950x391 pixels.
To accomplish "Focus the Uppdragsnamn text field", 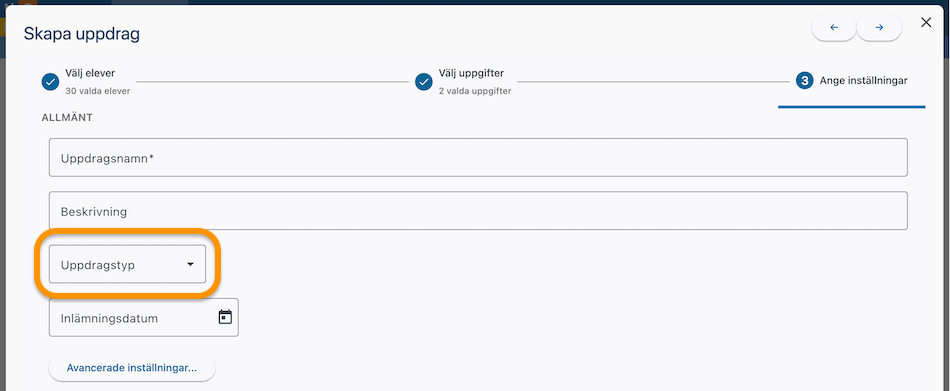I will 478,158.
